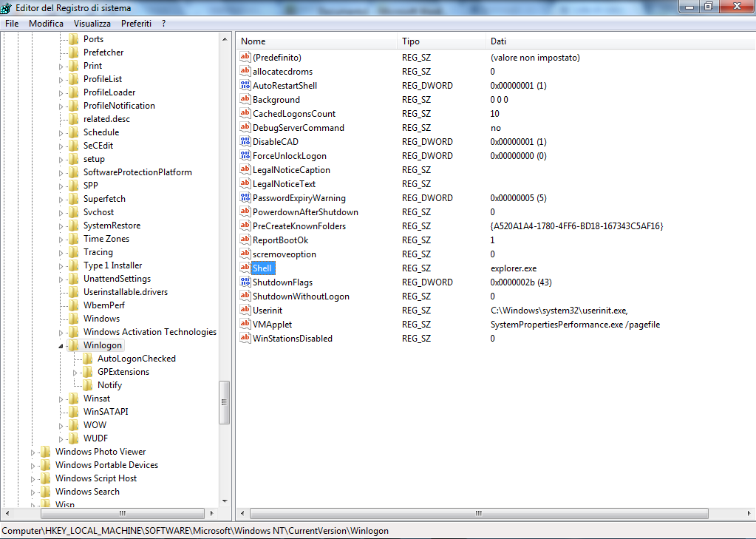
Task: Click the GPExtensions folder icon
Action: 87,372
